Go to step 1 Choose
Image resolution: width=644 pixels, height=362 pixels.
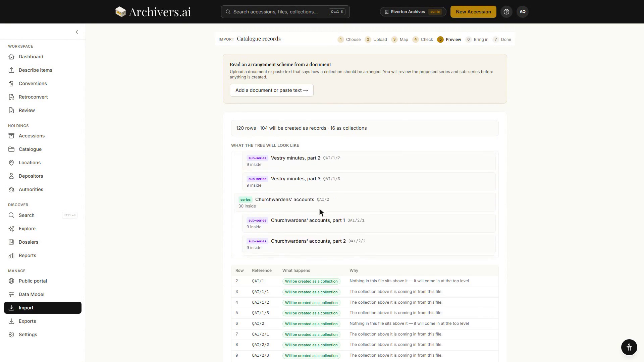[349, 40]
